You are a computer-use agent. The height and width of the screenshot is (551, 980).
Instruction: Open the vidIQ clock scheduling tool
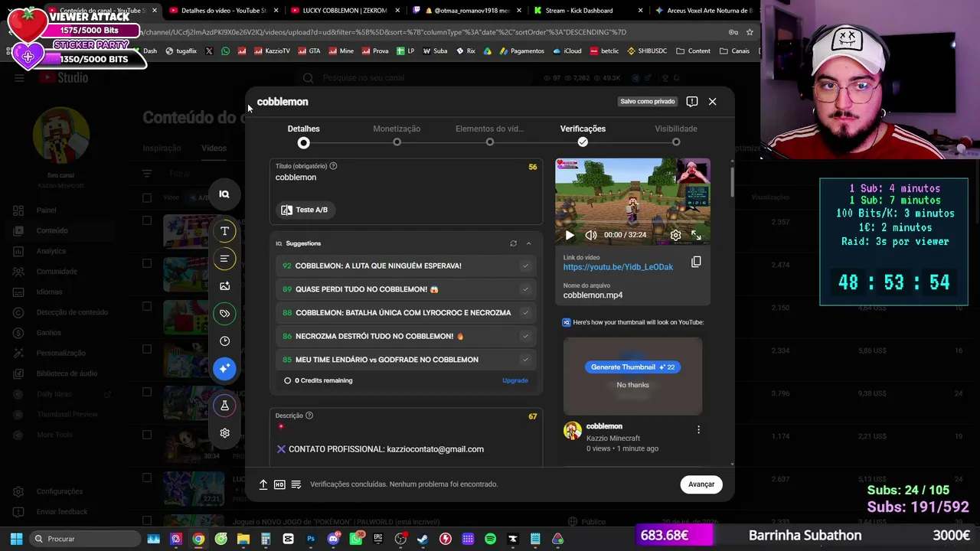[224, 341]
